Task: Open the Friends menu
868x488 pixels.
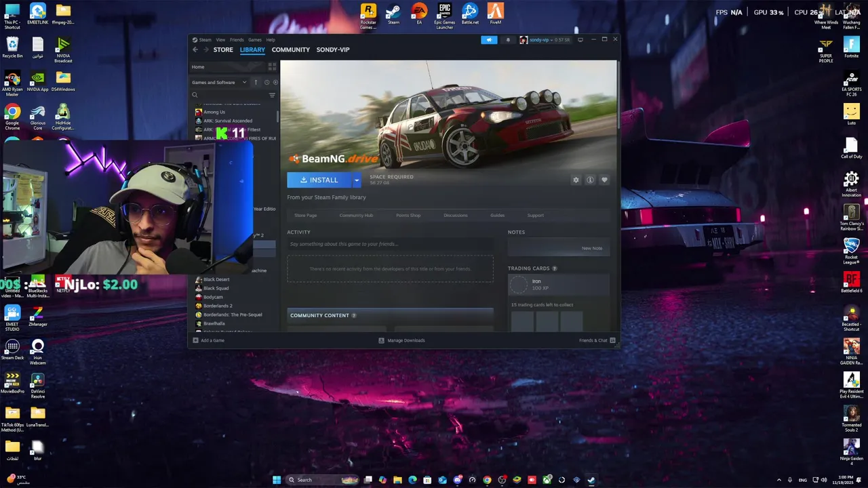Action: tap(237, 40)
